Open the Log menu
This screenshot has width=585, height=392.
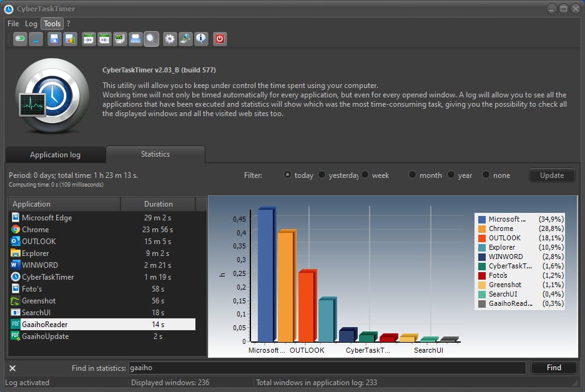31,24
